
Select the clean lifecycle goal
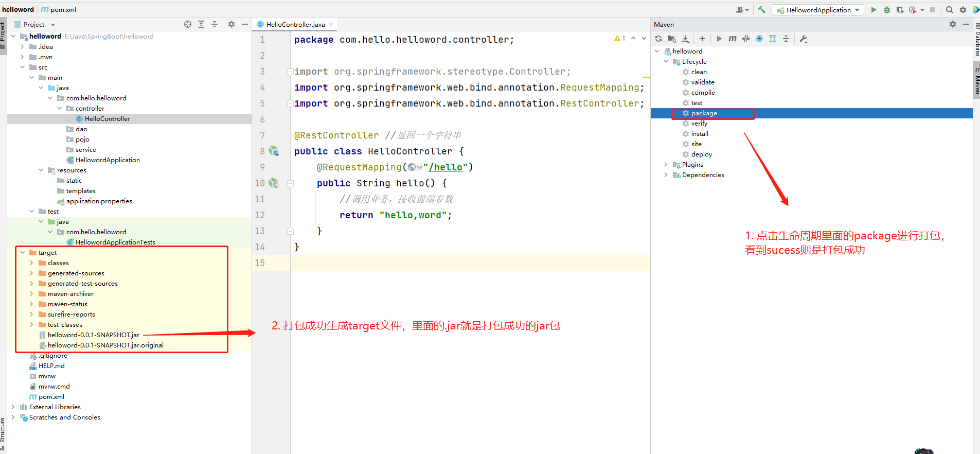[x=699, y=72]
